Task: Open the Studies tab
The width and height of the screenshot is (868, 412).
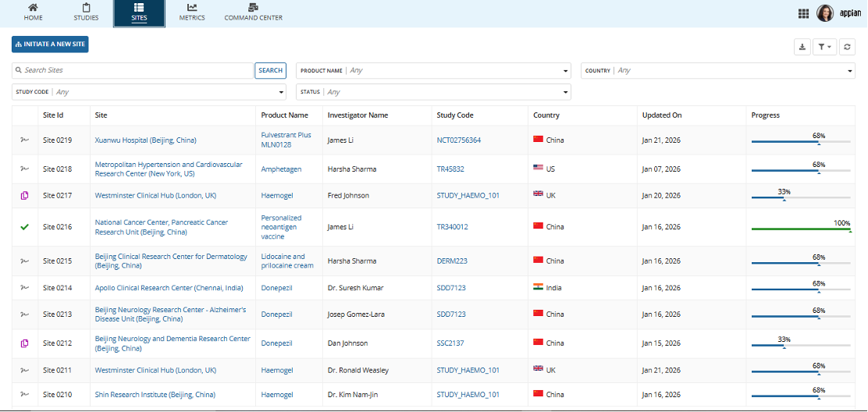Action: point(86,12)
